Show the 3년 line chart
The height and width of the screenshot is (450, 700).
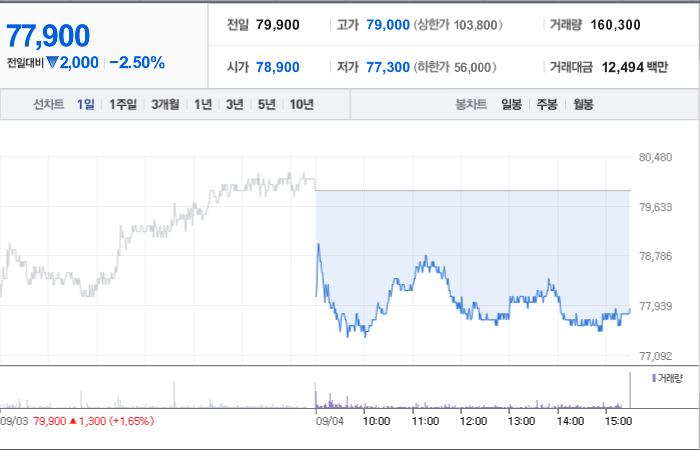click(234, 104)
